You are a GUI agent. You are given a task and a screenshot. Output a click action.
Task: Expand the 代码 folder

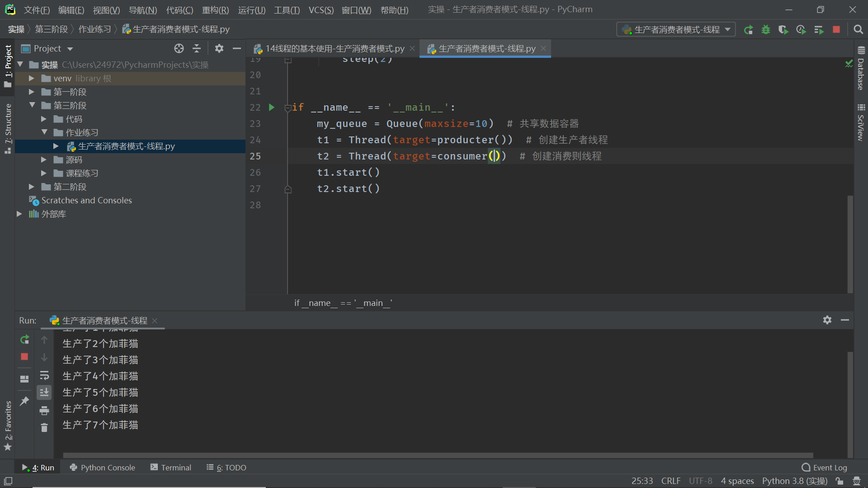coord(43,119)
